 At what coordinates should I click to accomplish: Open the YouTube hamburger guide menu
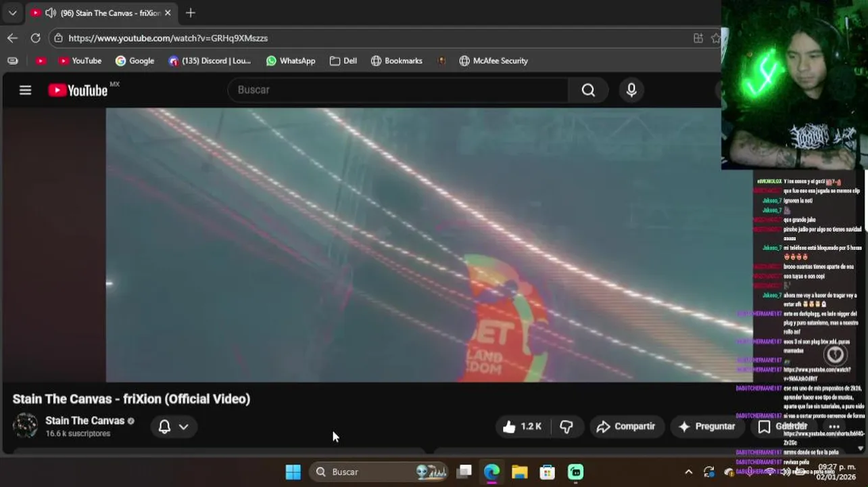[x=25, y=90]
